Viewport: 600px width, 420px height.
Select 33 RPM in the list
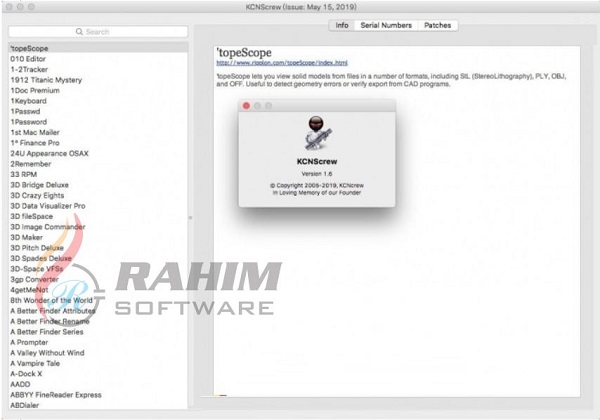98,174
